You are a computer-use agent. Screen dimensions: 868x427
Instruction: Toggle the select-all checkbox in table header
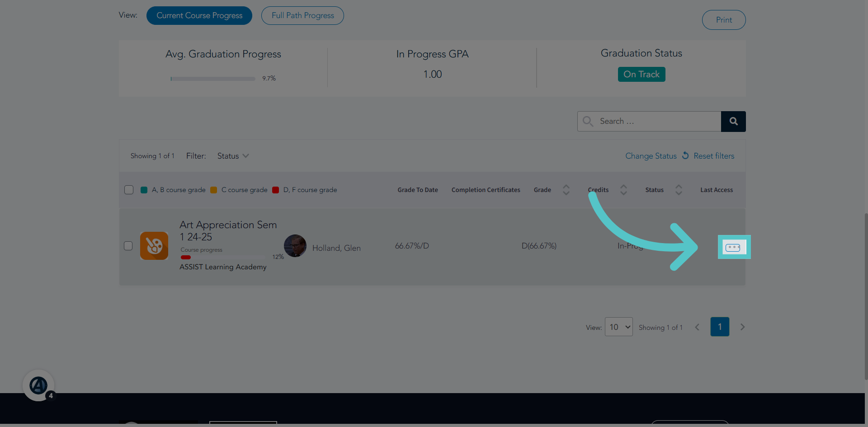(129, 190)
